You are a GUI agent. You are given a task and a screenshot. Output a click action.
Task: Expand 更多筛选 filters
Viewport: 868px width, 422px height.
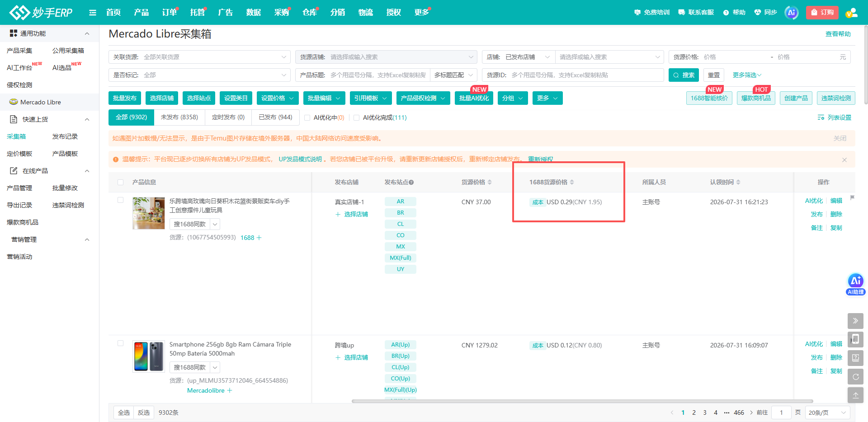[747, 75]
